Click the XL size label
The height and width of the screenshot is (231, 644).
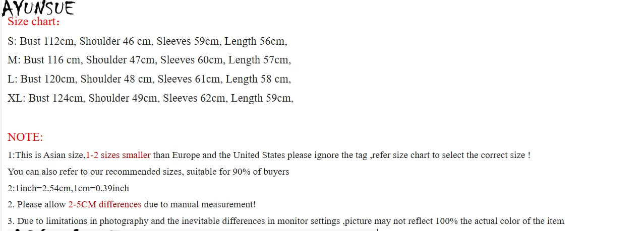coord(16,98)
